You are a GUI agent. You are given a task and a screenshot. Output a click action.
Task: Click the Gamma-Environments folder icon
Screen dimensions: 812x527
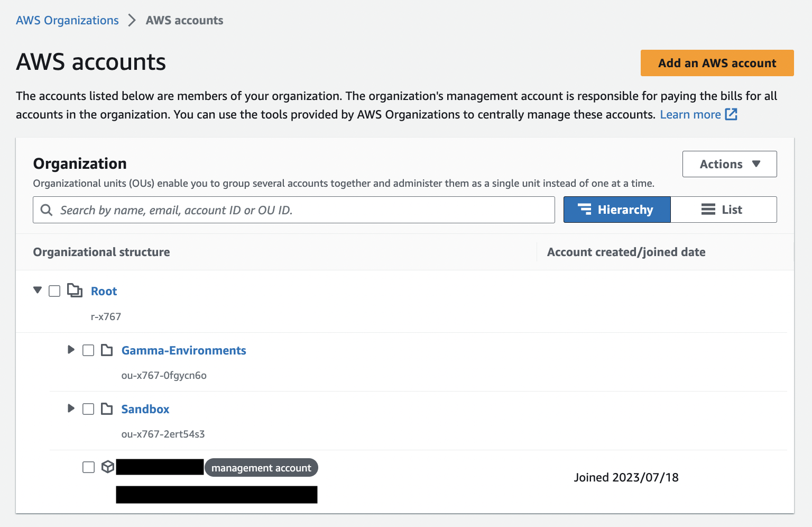tap(107, 350)
